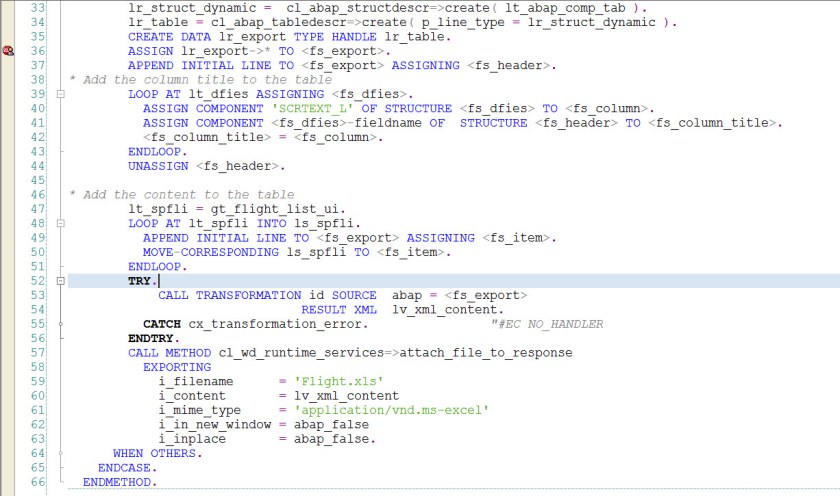
Task: Click 'application/vnd.ms-excel' string
Action: point(392,410)
